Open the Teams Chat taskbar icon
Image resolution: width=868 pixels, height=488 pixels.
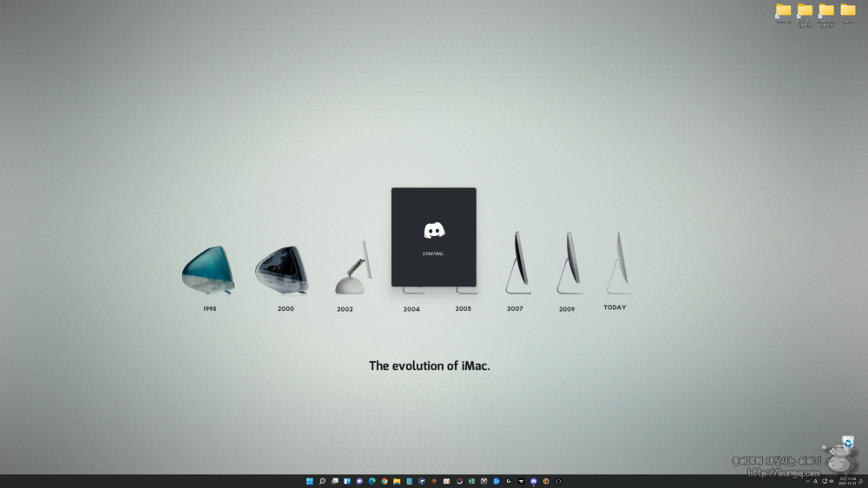(x=359, y=481)
